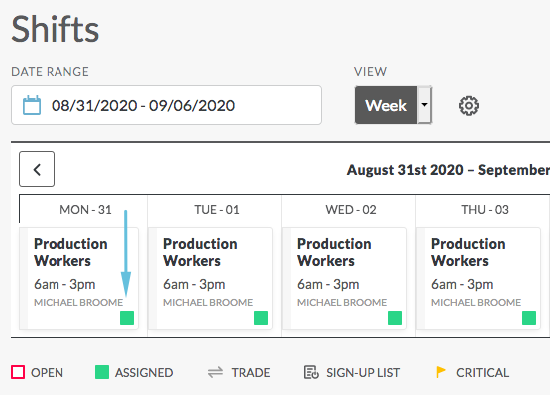
Task: Open Thursday's Production Workers shift card
Action: 479,278
